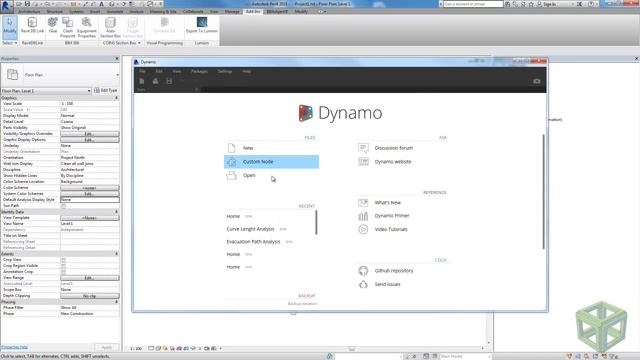Collapse the Graphics properties section

point(116,98)
